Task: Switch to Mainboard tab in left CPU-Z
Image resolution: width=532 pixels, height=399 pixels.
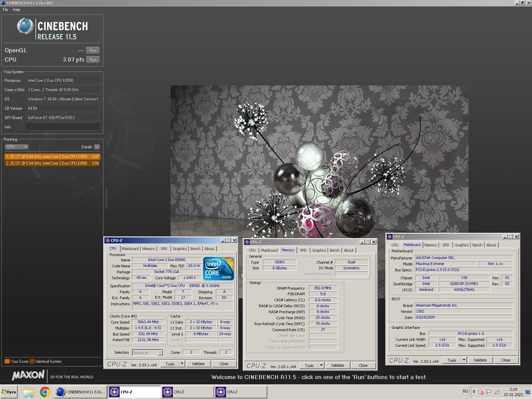Action: click(130, 249)
